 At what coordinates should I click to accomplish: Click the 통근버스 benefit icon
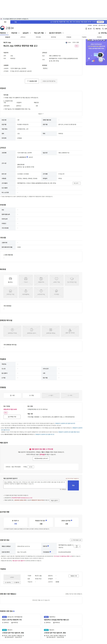click(x=10, y=280)
